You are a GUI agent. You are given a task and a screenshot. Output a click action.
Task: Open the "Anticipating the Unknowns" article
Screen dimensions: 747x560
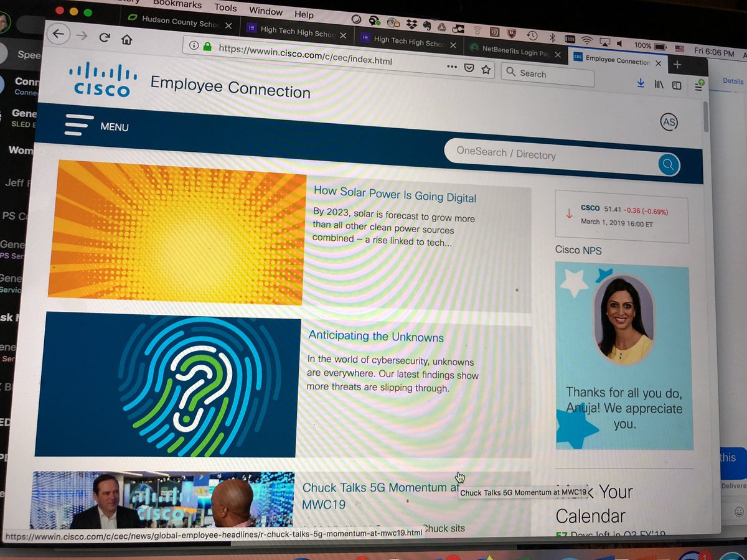pos(377,335)
